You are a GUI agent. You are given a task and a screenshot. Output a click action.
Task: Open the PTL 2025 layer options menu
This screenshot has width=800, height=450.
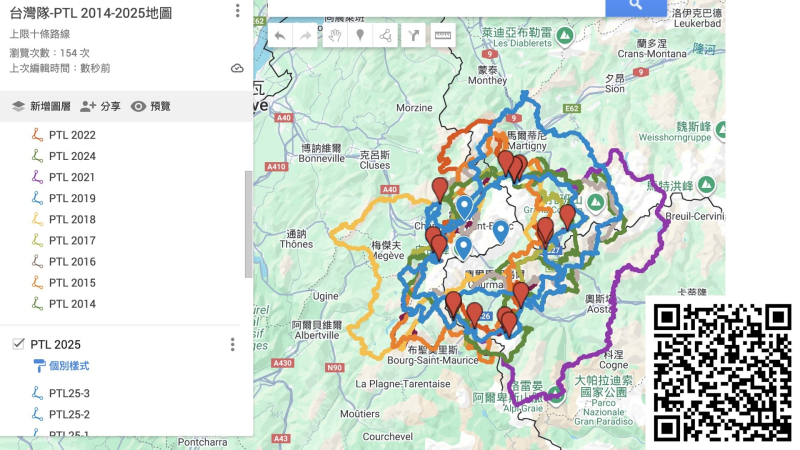232,344
